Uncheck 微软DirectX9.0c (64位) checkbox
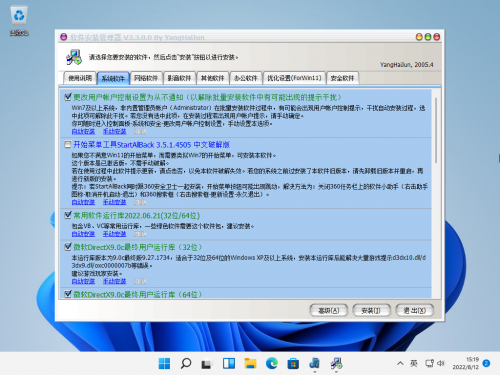The height and width of the screenshot is (375, 500). click(x=68, y=294)
